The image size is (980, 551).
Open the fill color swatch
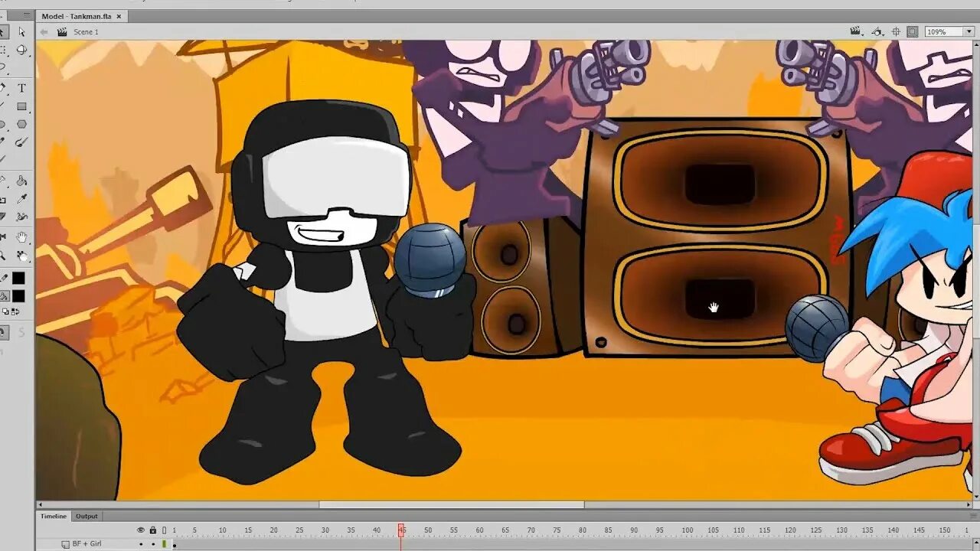pos(18,296)
